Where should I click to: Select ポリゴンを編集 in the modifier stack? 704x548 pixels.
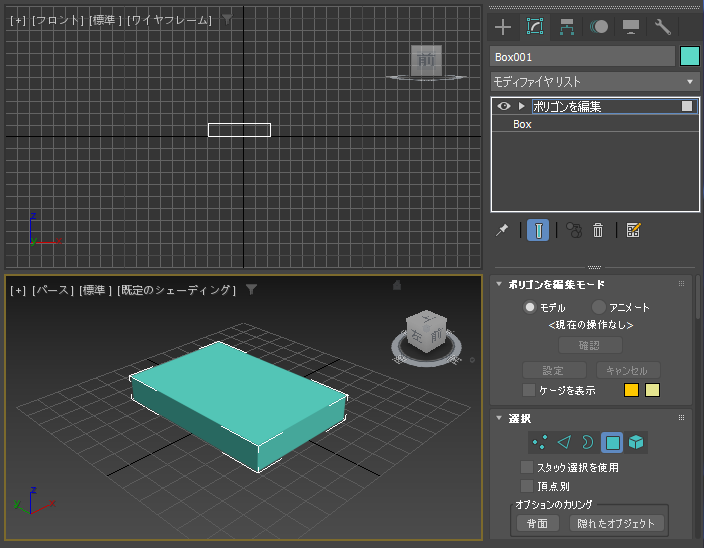567,106
